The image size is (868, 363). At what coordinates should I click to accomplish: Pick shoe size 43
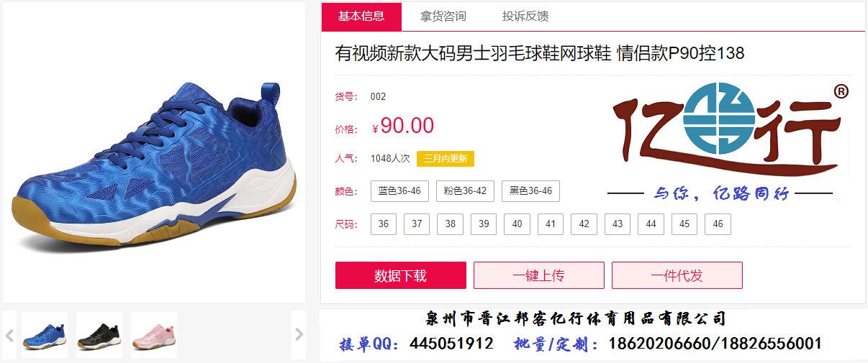pos(618,224)
